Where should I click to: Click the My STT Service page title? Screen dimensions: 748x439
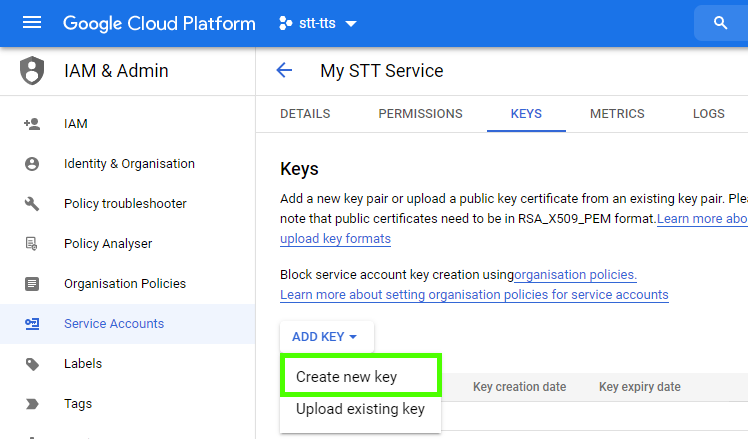tap(382, 71)
